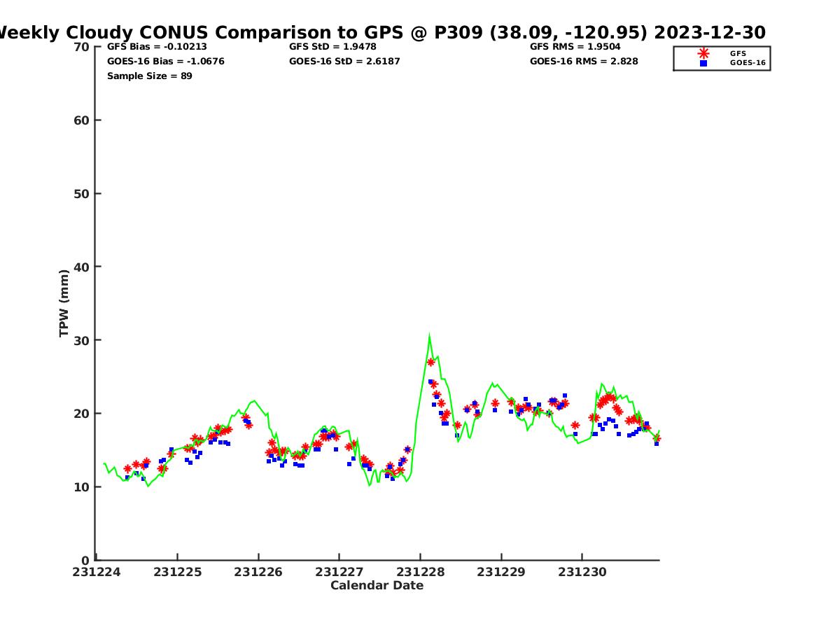Click the Calendar Date x-axis label
This screenshot has width=840, height=630.
tap(377, 585)
